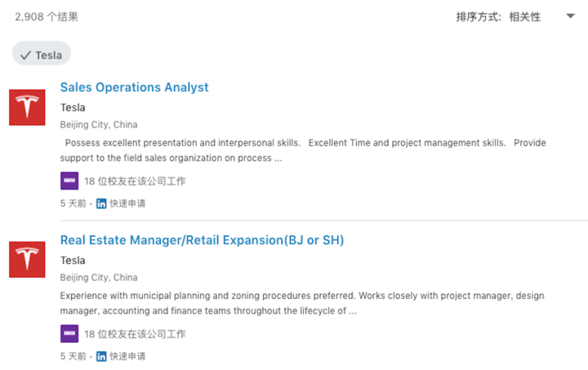This screenshot has height=370, width=588.
Task: Click LinkedIn quick apply icon in first listing
Action: pyautogui.click(x=101, y=203)
